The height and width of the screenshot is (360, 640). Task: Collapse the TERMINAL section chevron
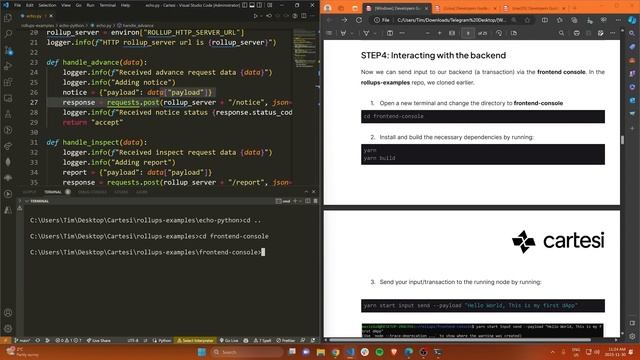click(x=27, y=201)
